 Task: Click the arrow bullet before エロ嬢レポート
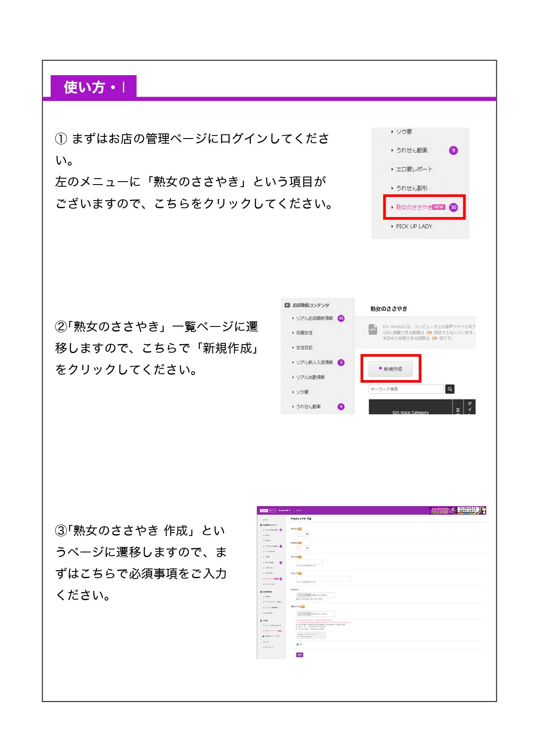[x=392, y=169]
